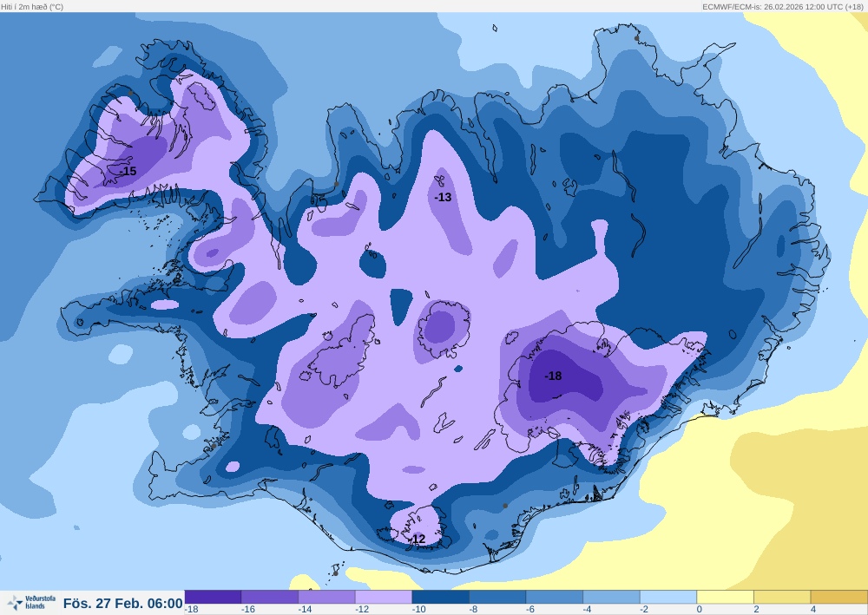Click the 4 legend scale value
Viewport: 868px width, 615px height.
coord(814,610)
